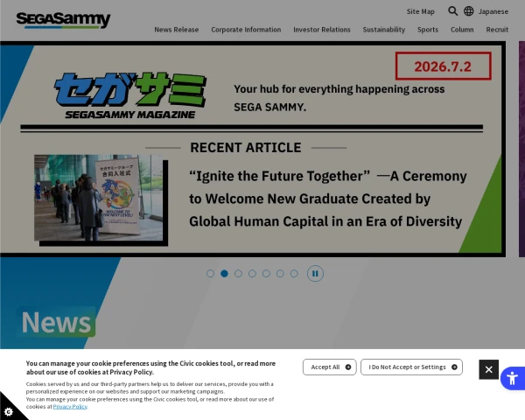Go to sixth carousel slide dot
The image size is (525, 420).
pos(280,274)
